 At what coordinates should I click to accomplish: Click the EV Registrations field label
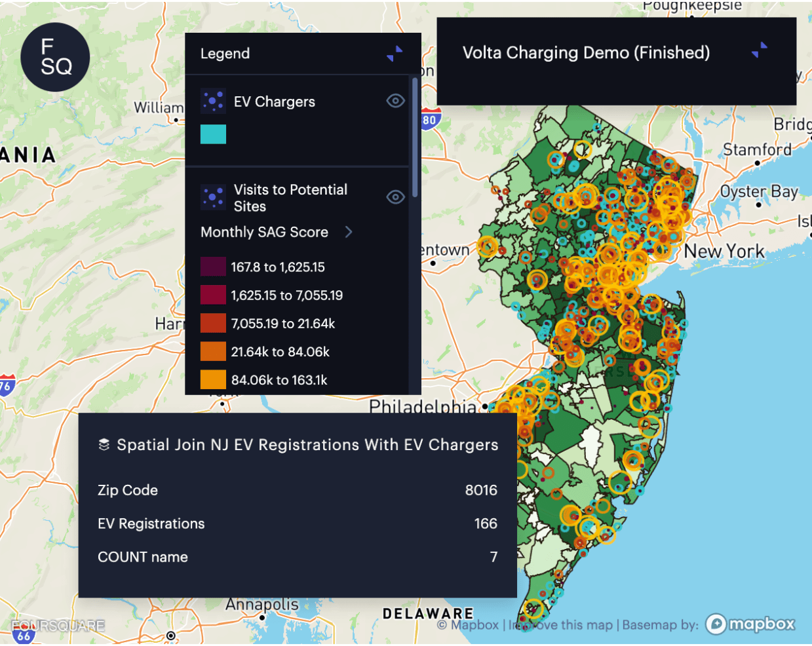pos(151,523)
